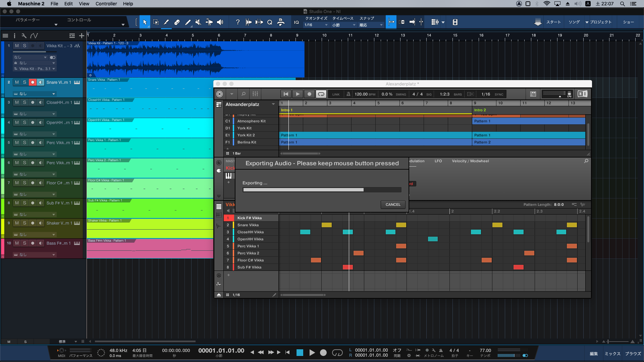Open the NI logo button in Maschine

tap(583, 94)
